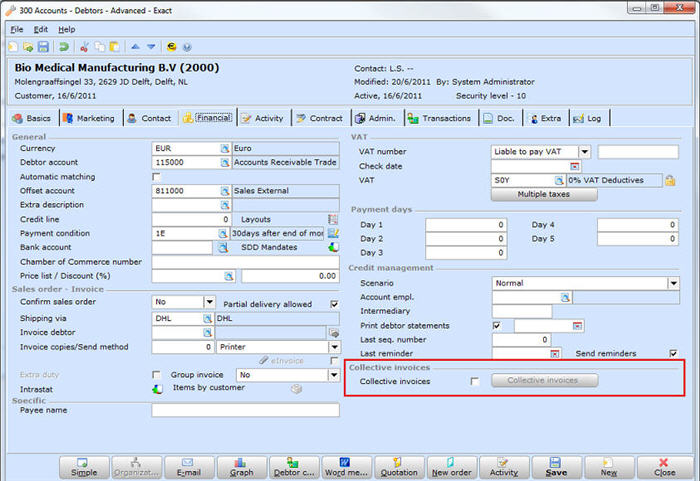Click the Day 1 payment days field
The height and width of the screenshot is (481, 700).
click(466, 225)
